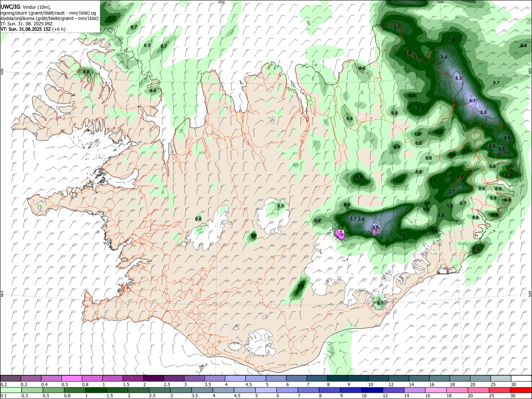The width and height of the screenshot is (532, 399).
Task: Select the dark purple 2 mm snow swatch
Action: 153,379
